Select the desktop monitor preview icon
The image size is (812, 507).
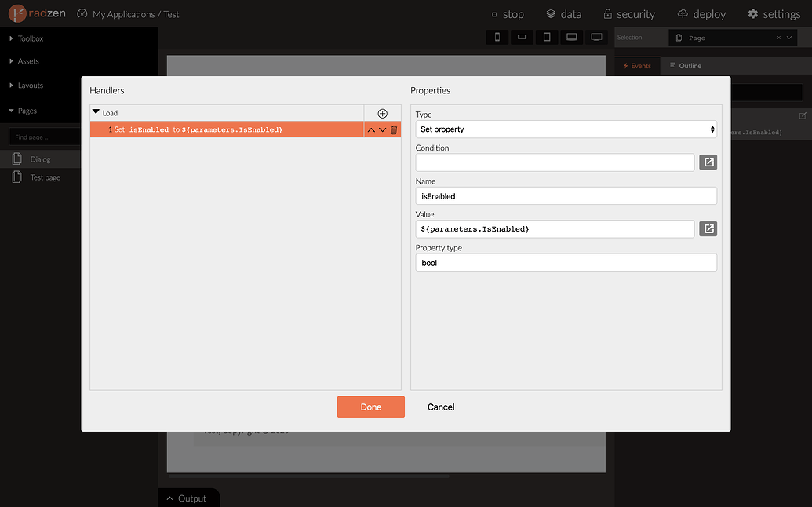pos(596,37)
